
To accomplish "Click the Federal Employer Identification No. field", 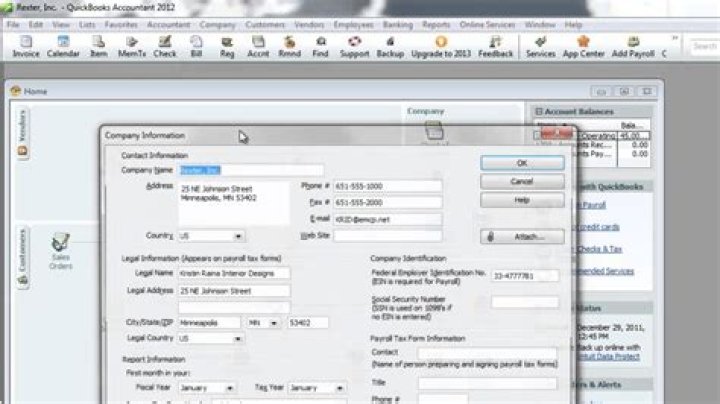I will point(525,276).
